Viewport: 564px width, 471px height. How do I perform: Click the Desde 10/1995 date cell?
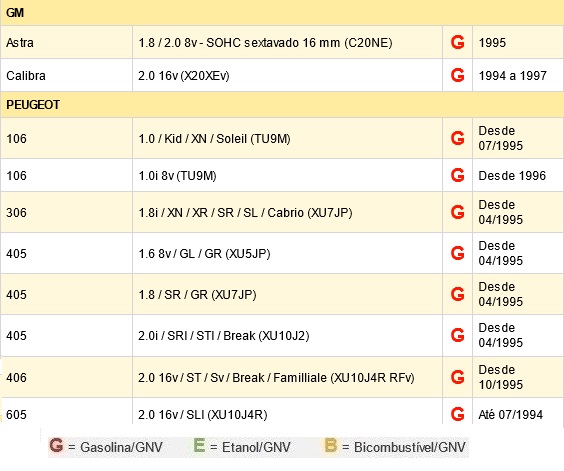518,377
